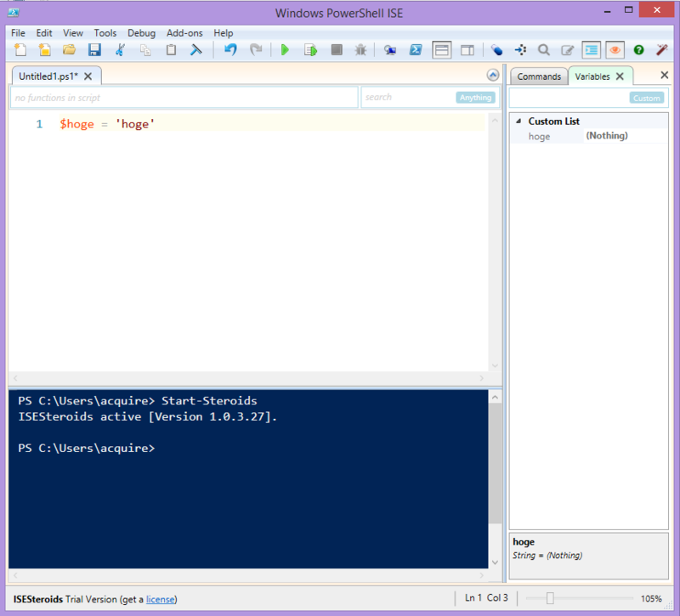Select the Stop Operation icon
The height and width of the screenshot is (616, 680).
336,49
